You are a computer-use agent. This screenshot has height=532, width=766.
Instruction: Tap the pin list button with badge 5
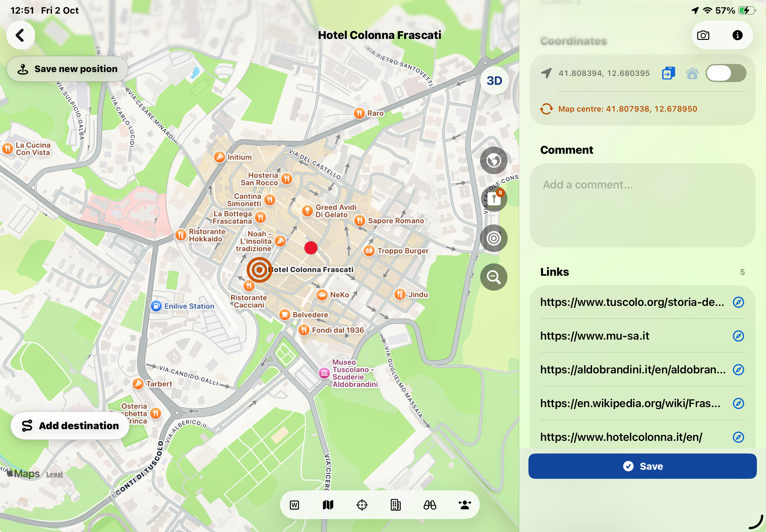(494, 199)
